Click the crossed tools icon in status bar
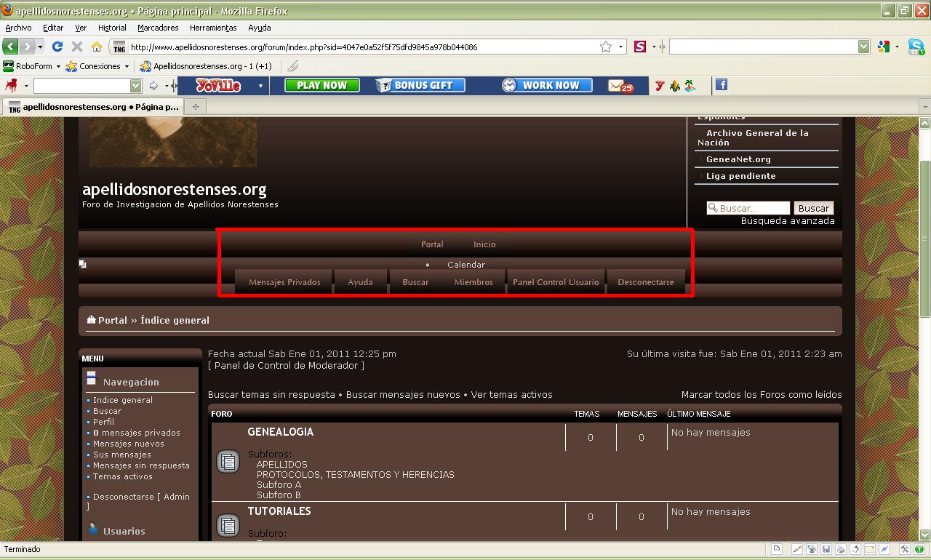931x560 pixels. 905,550
